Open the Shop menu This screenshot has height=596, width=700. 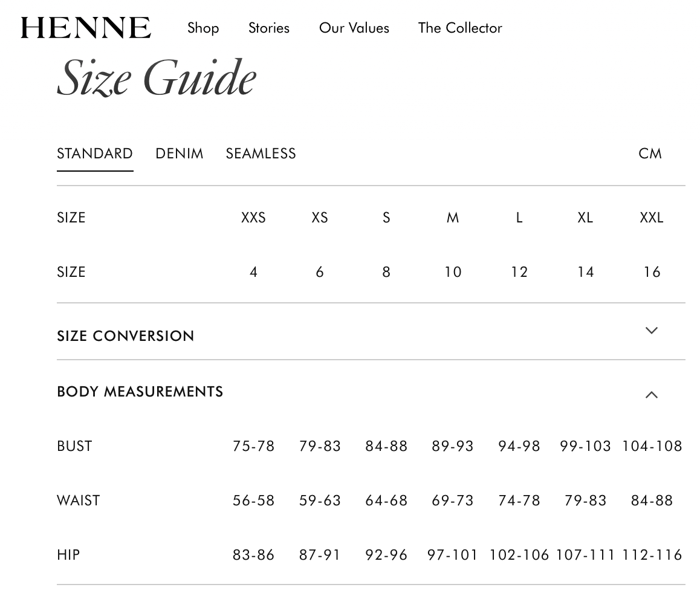click(203, 28)
